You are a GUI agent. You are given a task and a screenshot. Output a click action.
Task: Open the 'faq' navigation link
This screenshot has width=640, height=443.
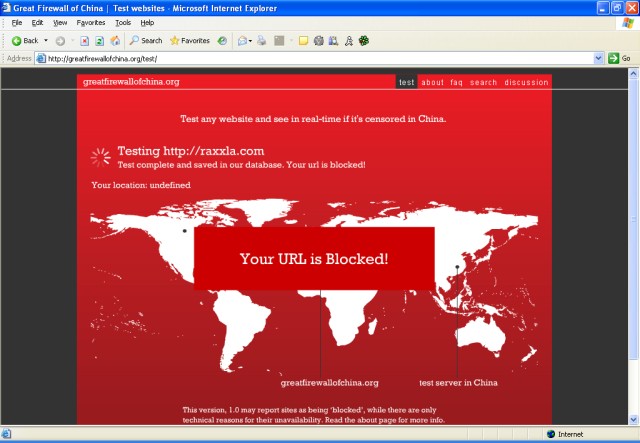point(456,82)
